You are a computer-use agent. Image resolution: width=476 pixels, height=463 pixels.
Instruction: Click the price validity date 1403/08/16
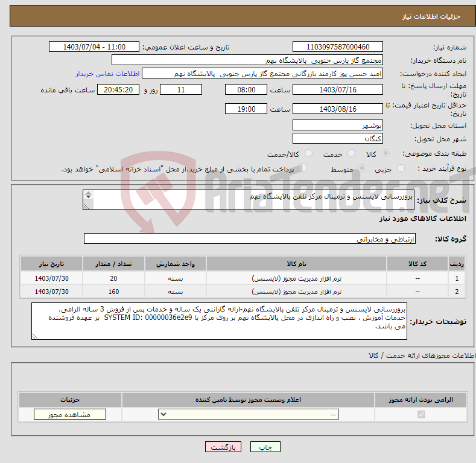tap(338, 109)
